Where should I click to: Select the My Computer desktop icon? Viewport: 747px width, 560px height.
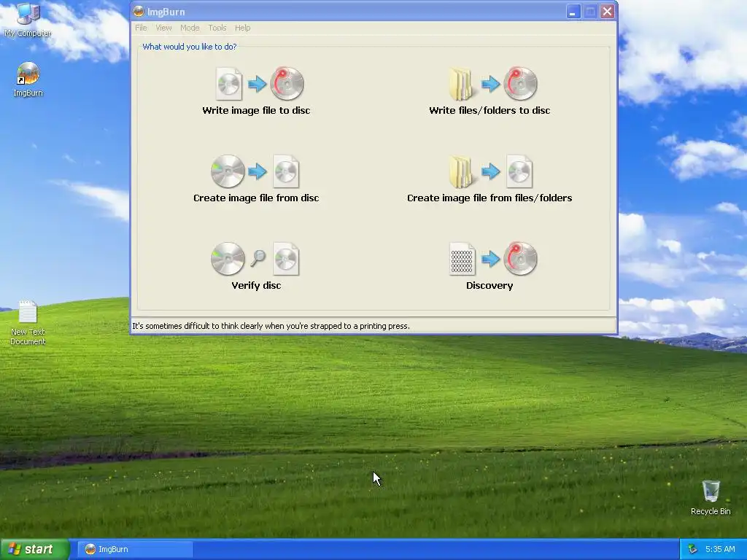point(28,20)
